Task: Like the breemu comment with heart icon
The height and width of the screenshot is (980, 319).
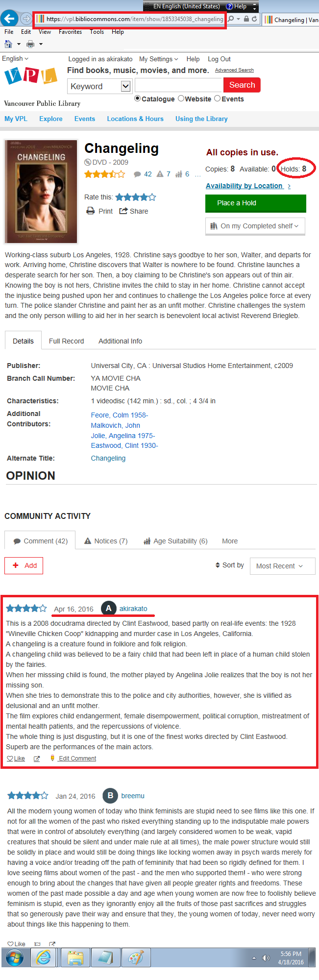Action: [x=10, y=944]
